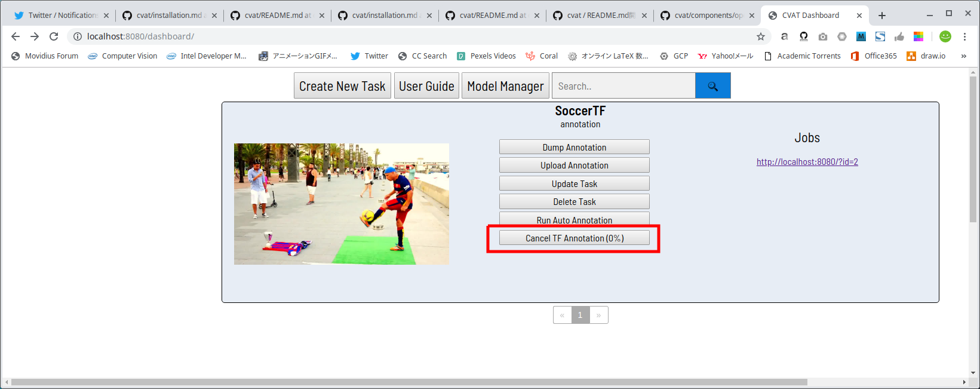Click the blue search magnifier button
This screenshot has width=980, height=389.
click(x=713, y=86)
